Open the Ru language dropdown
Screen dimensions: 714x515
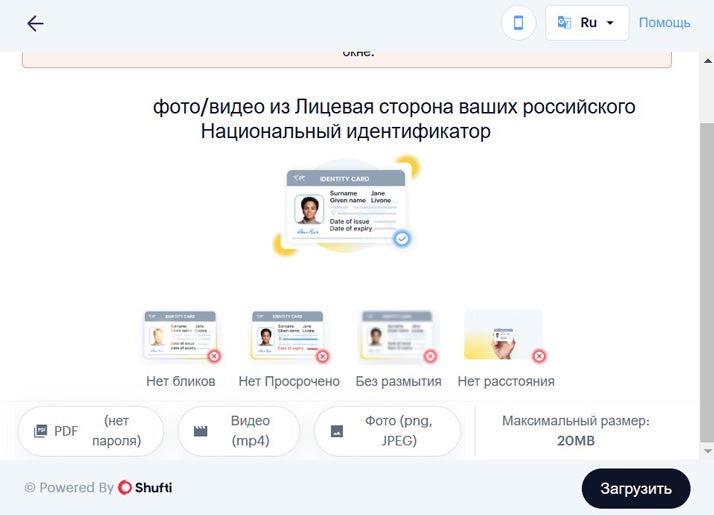[586, 23]
